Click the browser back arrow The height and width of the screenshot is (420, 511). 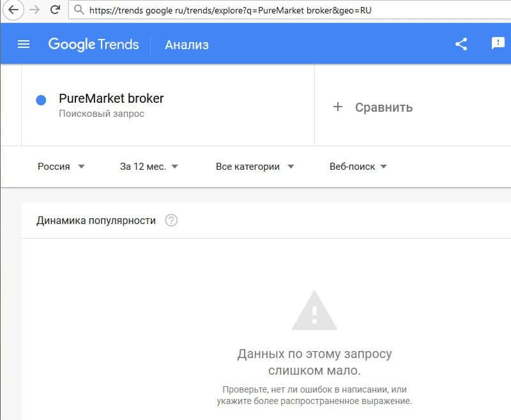(12, 10)
